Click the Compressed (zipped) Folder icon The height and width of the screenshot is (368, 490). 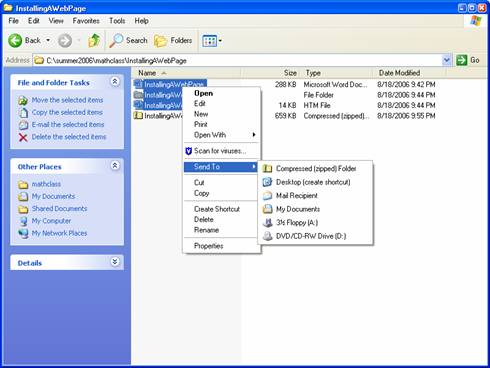pos(267,169)
